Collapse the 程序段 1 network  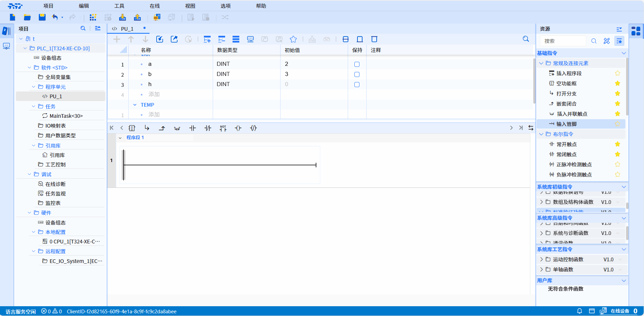pyautogui.click(x=120, y=138)
